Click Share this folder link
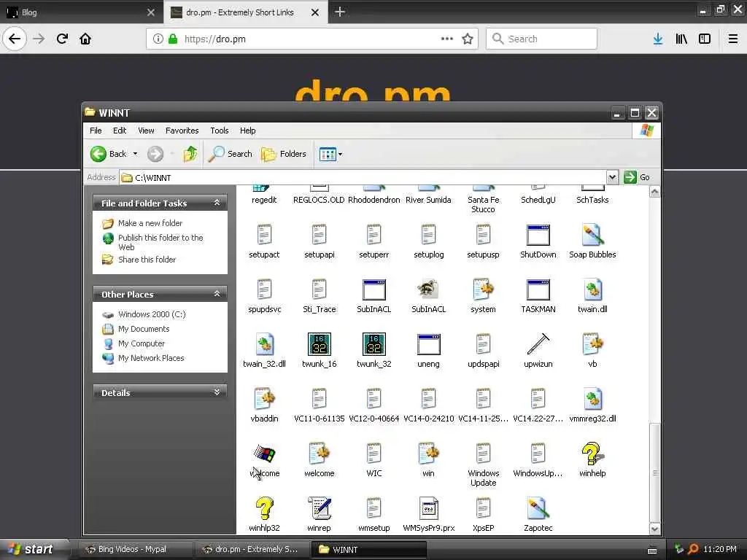The image size is (747, 560). 147,260
